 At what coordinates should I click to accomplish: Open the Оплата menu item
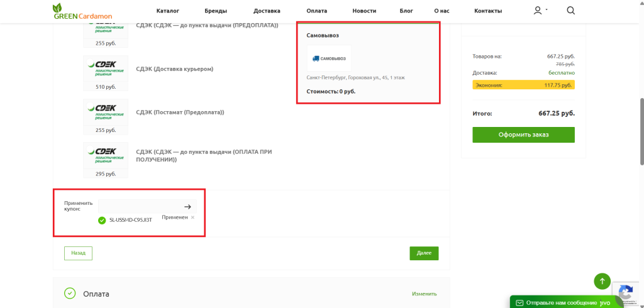pyautogui.click(x=317, y=11)
